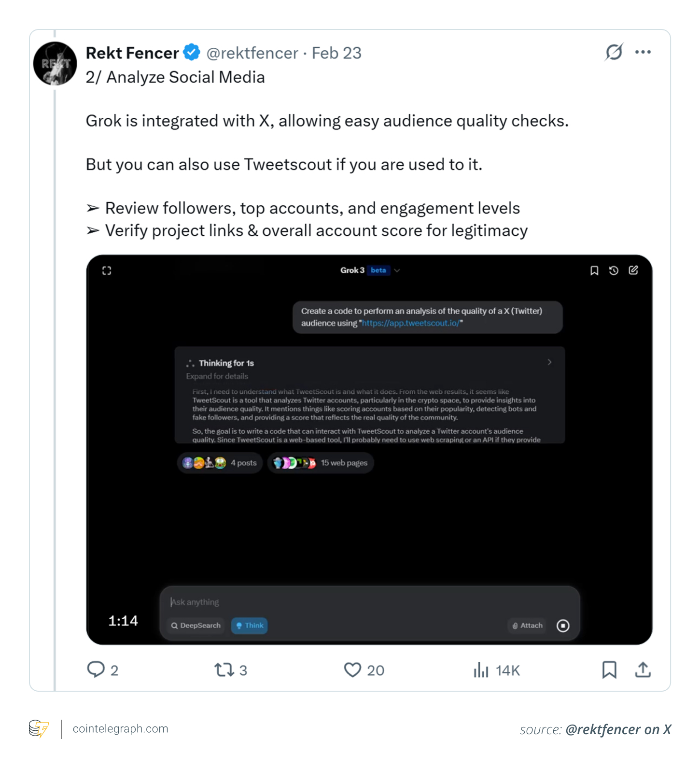
Task: Reply to the Rekt Fencer tweet
Action: [96, 669]
